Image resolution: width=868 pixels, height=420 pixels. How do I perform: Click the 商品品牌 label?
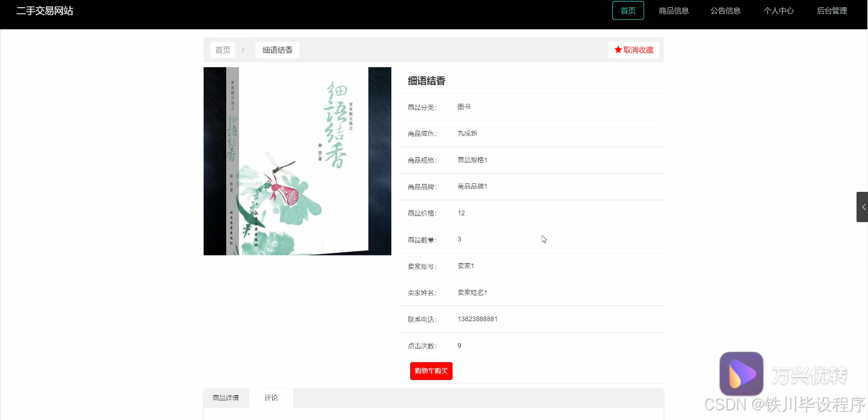tap(422, 187)
